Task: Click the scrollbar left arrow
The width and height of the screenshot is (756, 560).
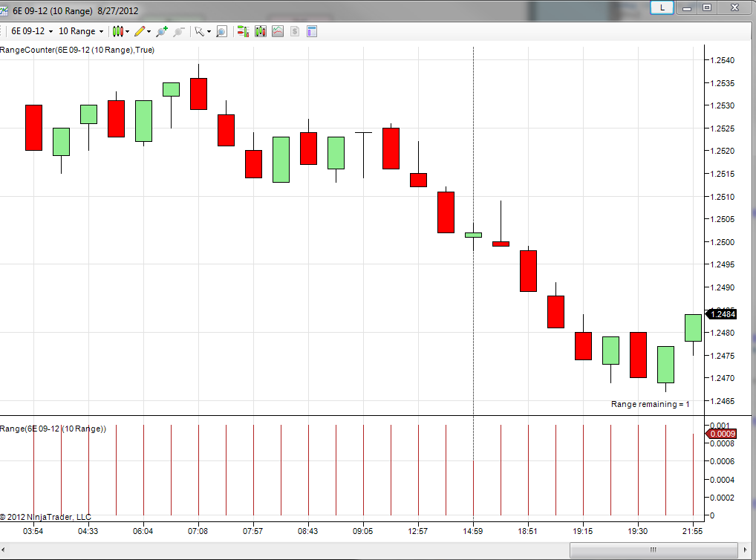Action: click(x=4, y=550)
